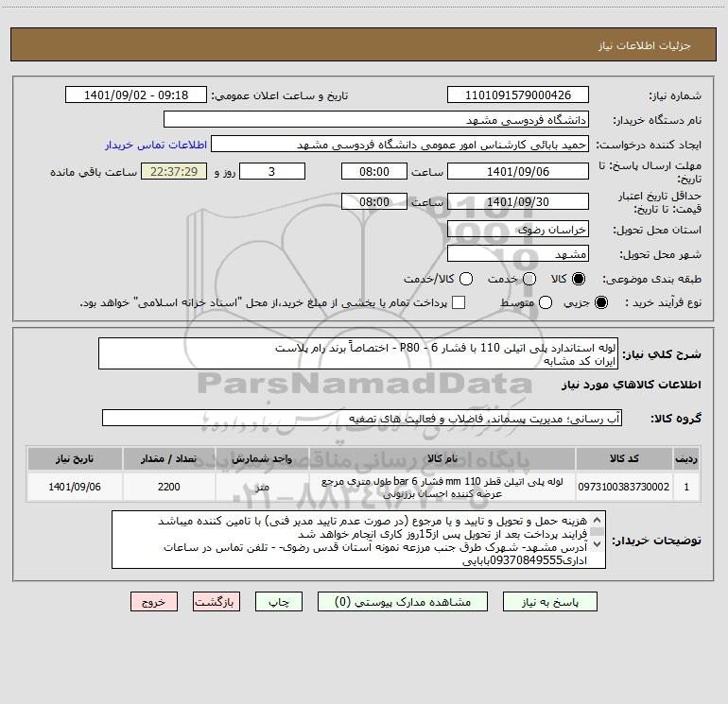The height and width of the screenshot is (704, 728).
Task: Click the شرح کلی نیاز description box
Action: pos(358,353)
